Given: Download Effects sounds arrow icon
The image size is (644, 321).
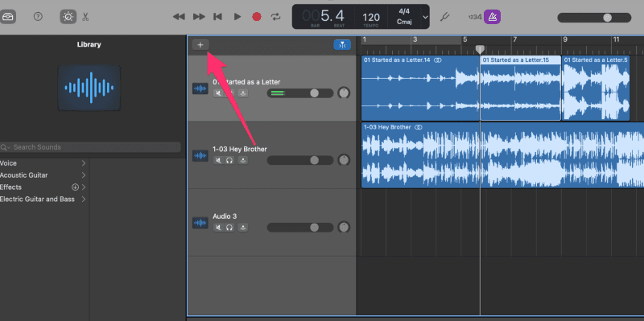Looking at the screenshot, I should pos(75,187).
